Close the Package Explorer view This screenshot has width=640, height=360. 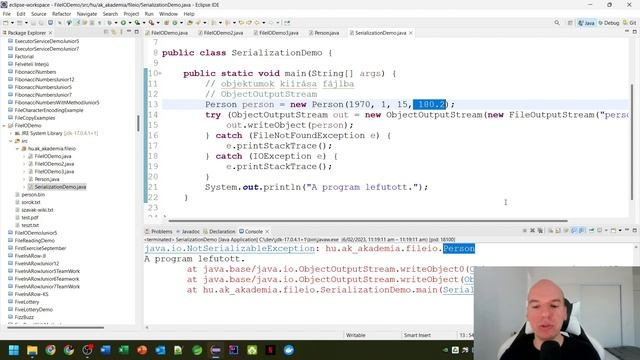pyautogui.click(x=51, y=33)
